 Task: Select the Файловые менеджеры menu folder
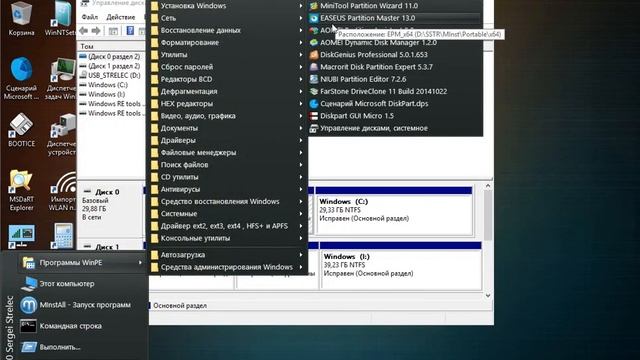(228, 153)
